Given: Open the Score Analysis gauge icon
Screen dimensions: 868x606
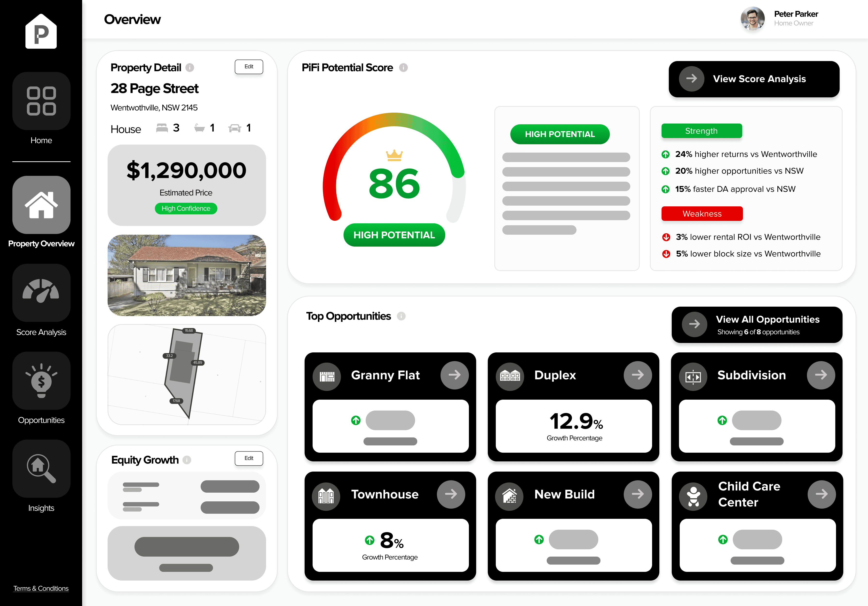Looking at the screenshot, I should click(41, 292).
